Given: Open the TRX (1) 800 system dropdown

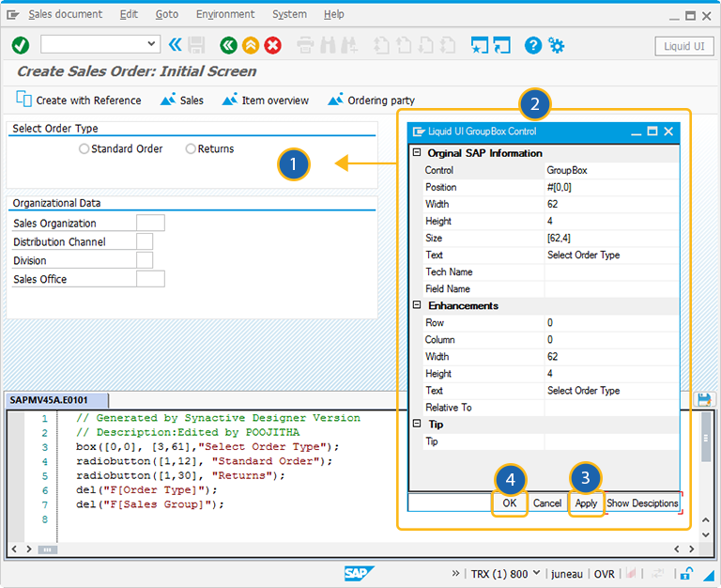Looking at the screenshot, I should tap(536, 573).
